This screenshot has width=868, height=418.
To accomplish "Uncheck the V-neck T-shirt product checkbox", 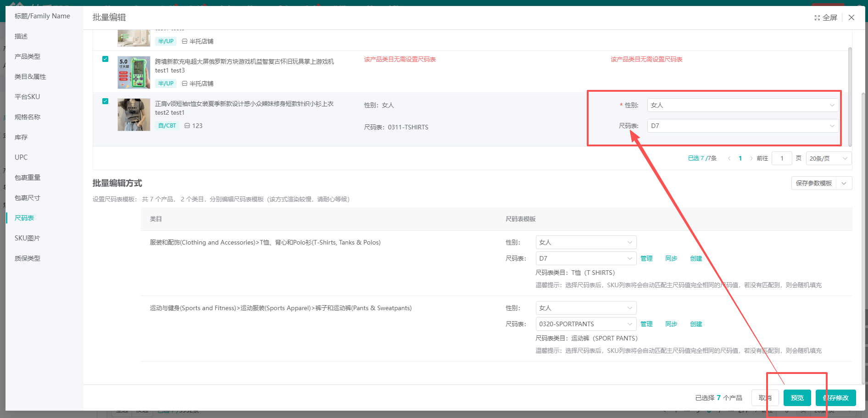I will 106,101.
